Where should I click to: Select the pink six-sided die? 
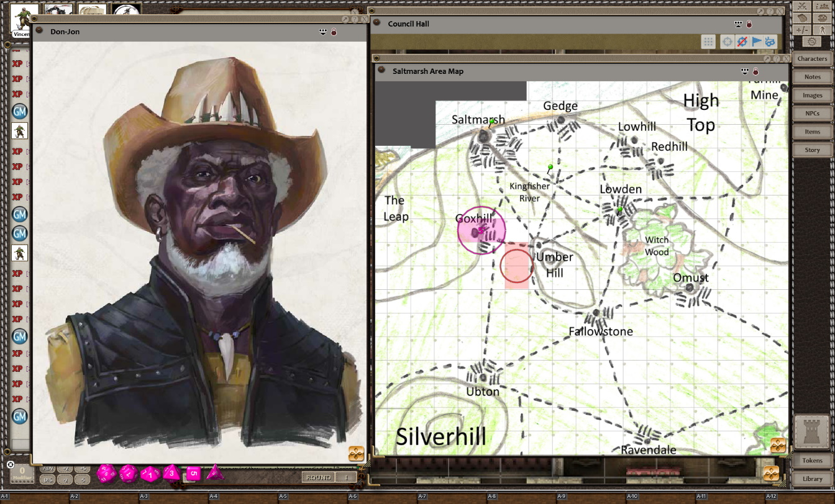pos(193,474)
